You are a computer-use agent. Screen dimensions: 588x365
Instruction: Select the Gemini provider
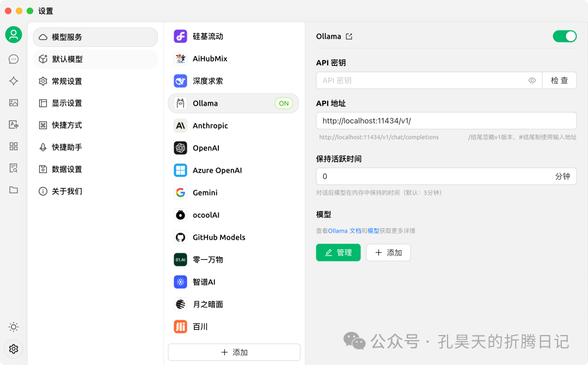click(x=233, y=192)
